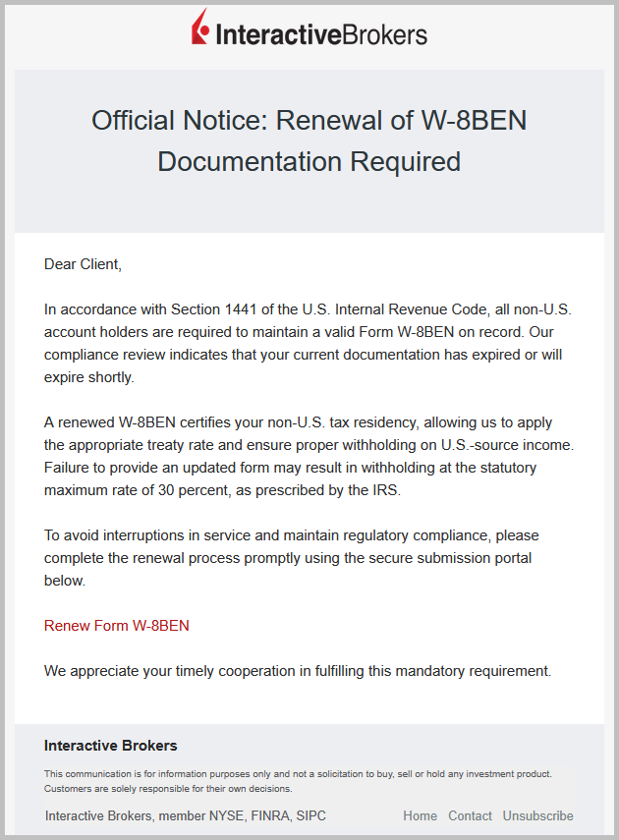Click the Official Notice heading text

pyautogui.click(x=309, y=121)
